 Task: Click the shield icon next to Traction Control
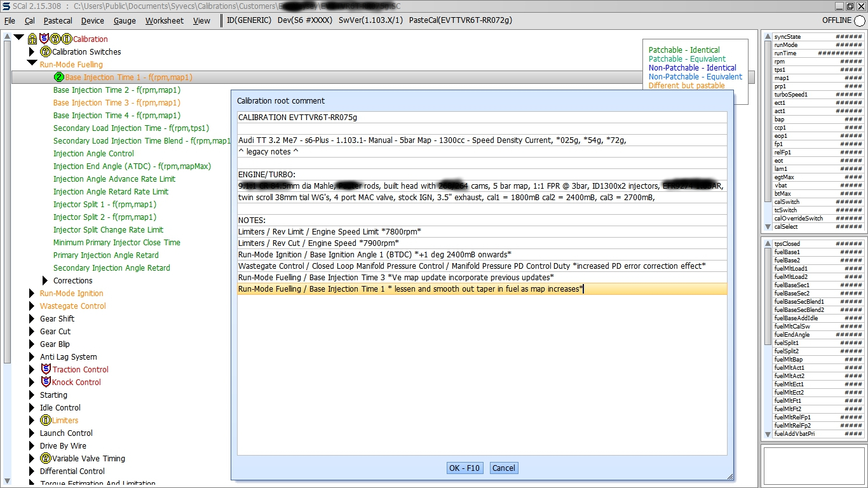[x=46, y=369]
